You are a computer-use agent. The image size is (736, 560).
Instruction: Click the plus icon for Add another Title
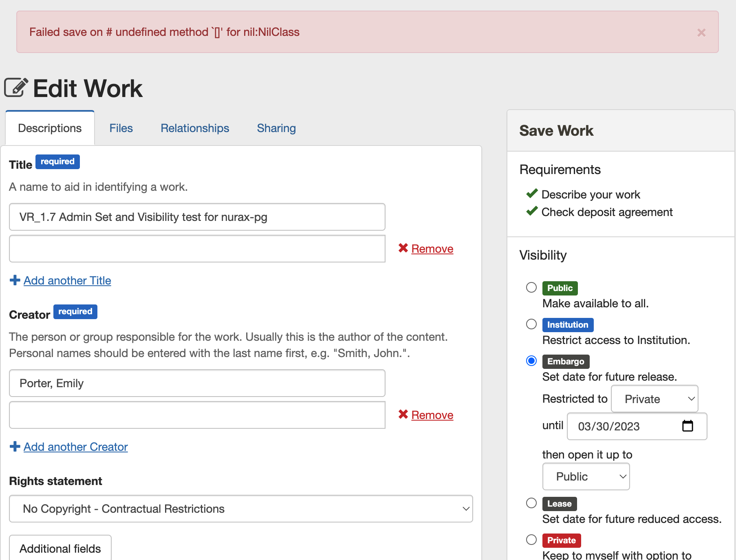click(15, 280)
